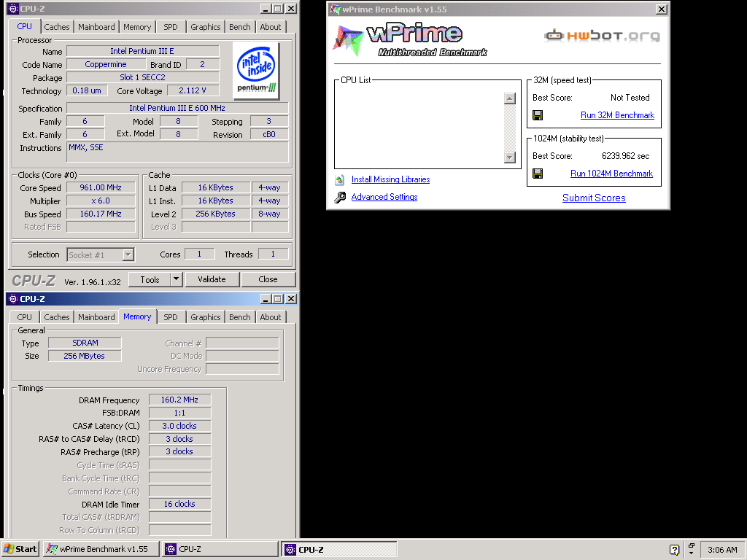The image size is (747, 560).
Task: Click the top CPU-Z window title icon
Action: coord(13,9)
